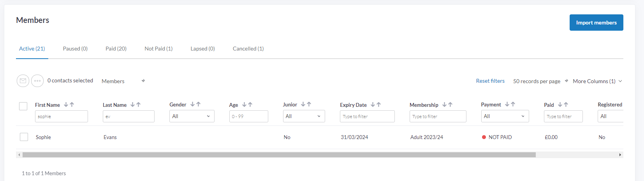
Task: Open the Payment filter dropdown
Action: point(505,116)
